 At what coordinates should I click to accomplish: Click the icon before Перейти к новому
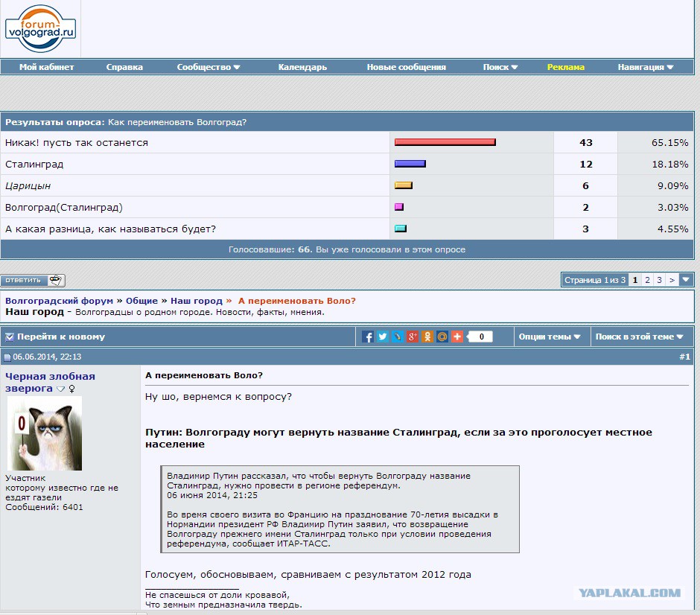(10, 337)
